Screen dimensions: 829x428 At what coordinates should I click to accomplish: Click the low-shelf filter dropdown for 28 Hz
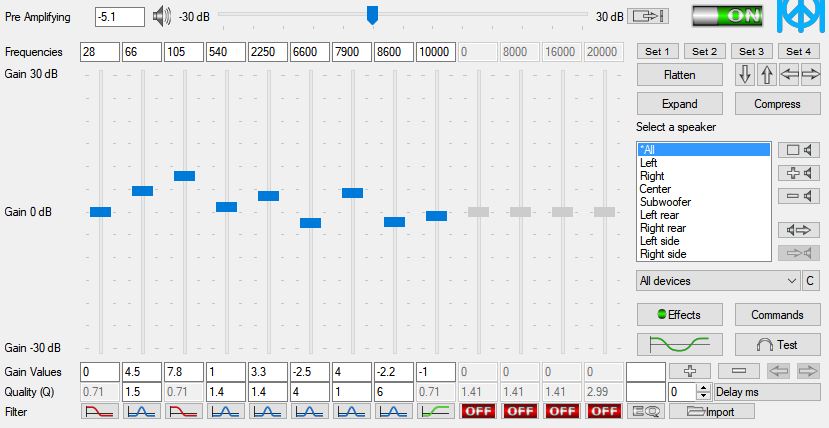coord(98,411)
